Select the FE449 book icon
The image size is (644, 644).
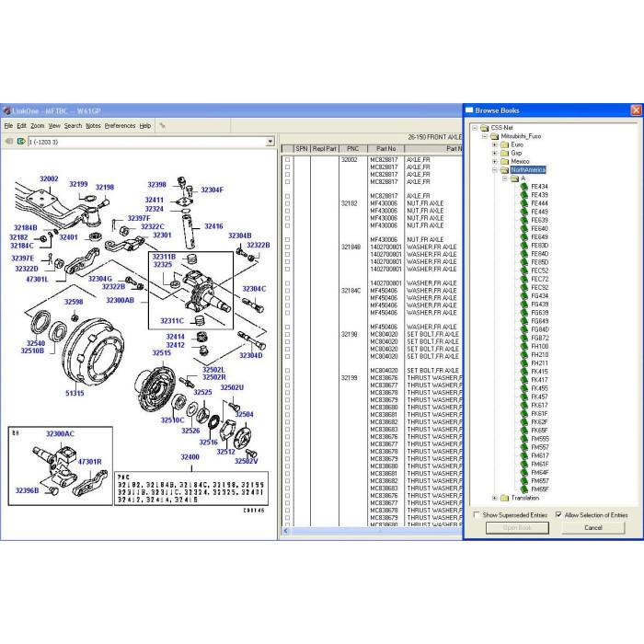[x=523, y=212]
